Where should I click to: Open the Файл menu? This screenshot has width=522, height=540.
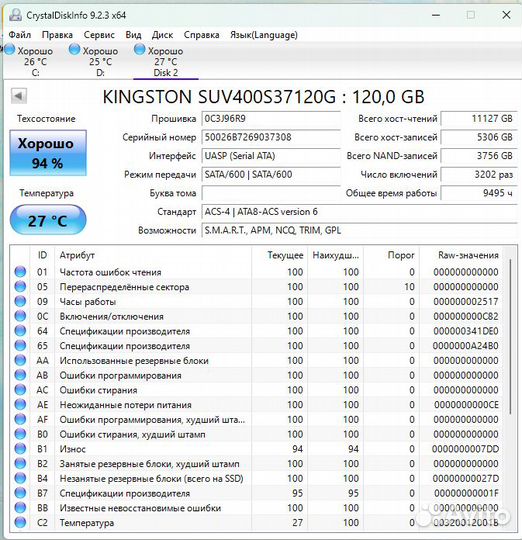pyautogui.click(x=20, y=35)
